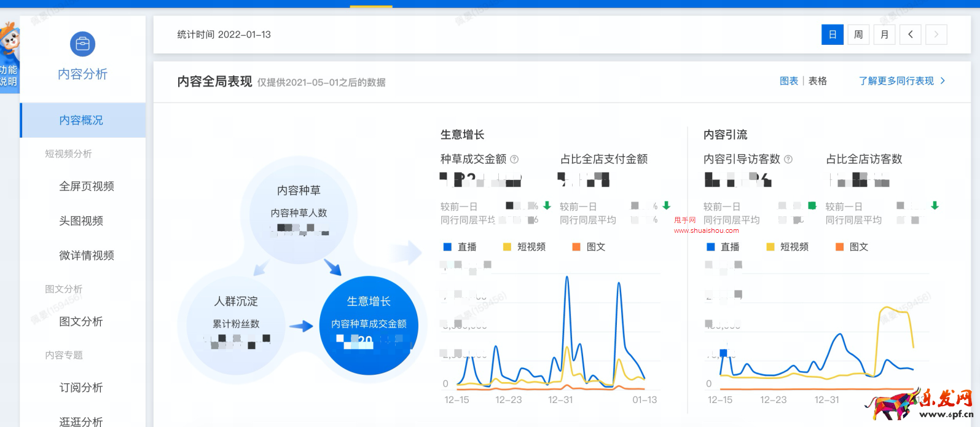The height and width of the screenshot is (427, 980).
Task: Select the 日 time period button
Action: pyautogui.click(x=833, y=34)
